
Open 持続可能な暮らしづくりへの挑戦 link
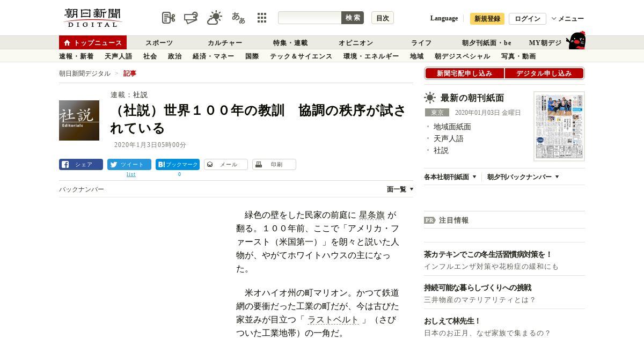pos(478,288)
